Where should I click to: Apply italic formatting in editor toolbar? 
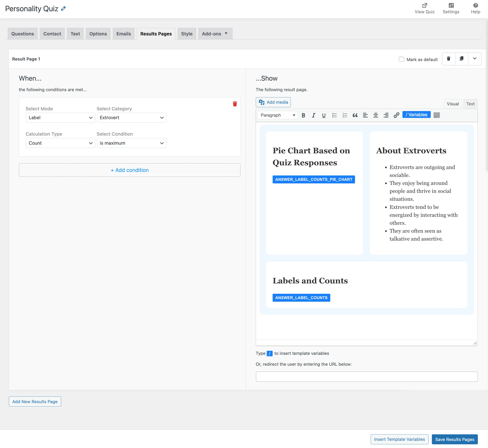pyautogui.click(x=313, y=115)
